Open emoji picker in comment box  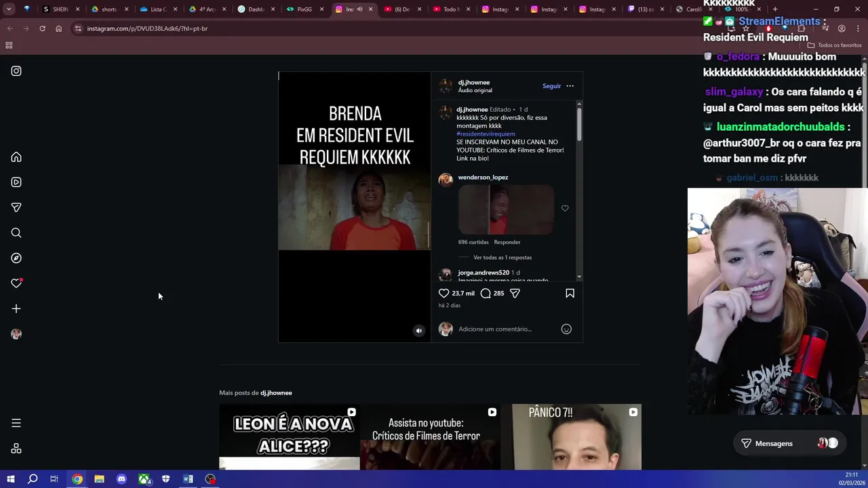(x=566, y=329)
